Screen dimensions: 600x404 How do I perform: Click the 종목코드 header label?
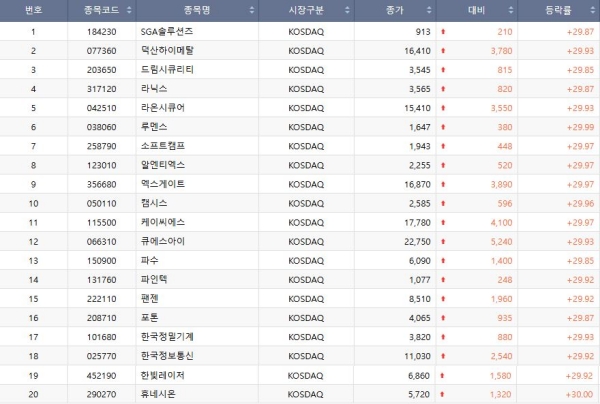point(102,10)
